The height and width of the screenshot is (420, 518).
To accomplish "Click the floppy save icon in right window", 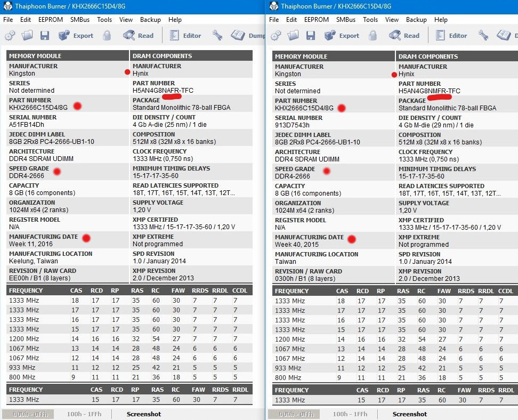I will [x=311, y=35].
